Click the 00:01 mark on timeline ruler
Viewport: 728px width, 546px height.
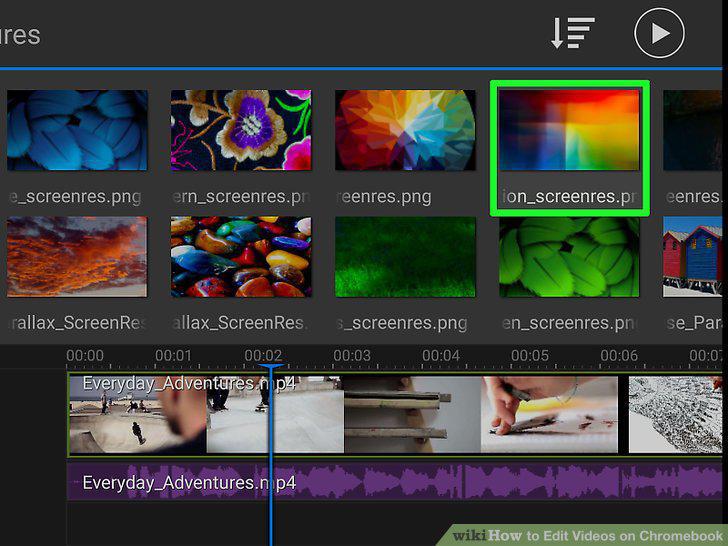click(x=173, y=356)
